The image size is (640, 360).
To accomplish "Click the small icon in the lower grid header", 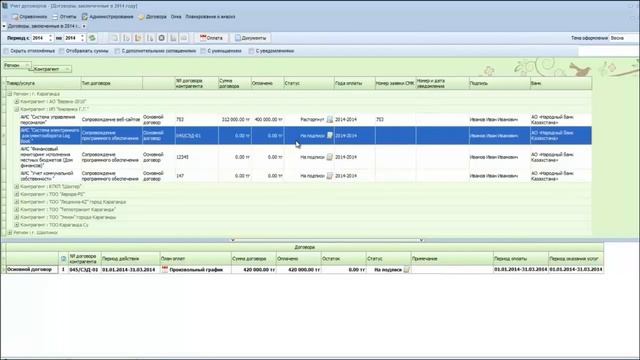I will click(63, 259).
